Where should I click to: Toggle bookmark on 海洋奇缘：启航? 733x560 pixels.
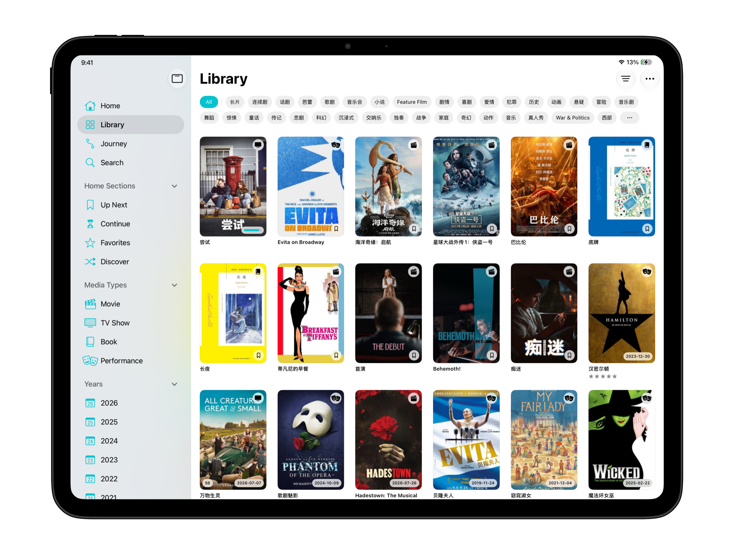coord(414,229)
